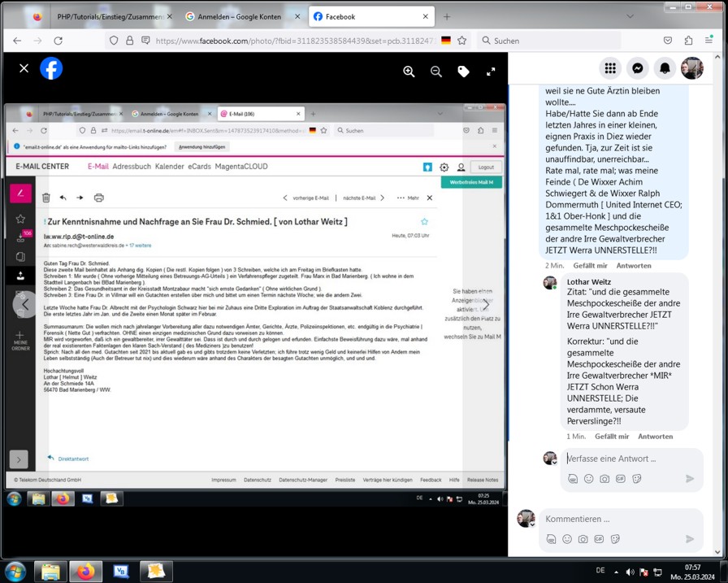The width and height of the screenshot is (728, 583).
Task: Open the Facebook menu grid icon
Action: (610, 68)
